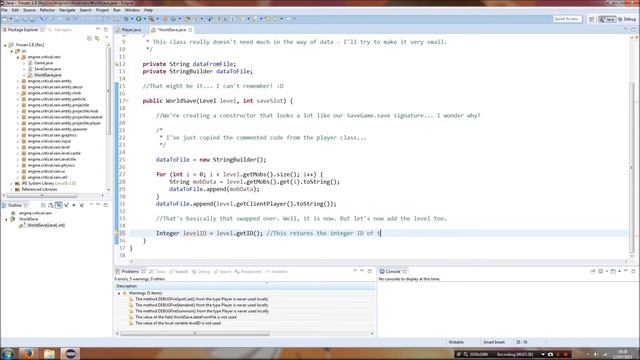This screenshot has height=360, width=640.
Task: Open the File menu
Action: tap(4, 10)
